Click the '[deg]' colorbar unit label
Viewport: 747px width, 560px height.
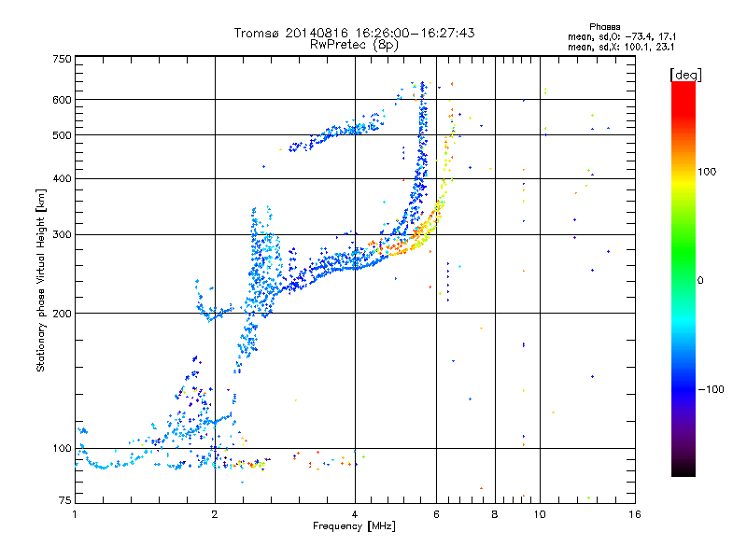685,75
